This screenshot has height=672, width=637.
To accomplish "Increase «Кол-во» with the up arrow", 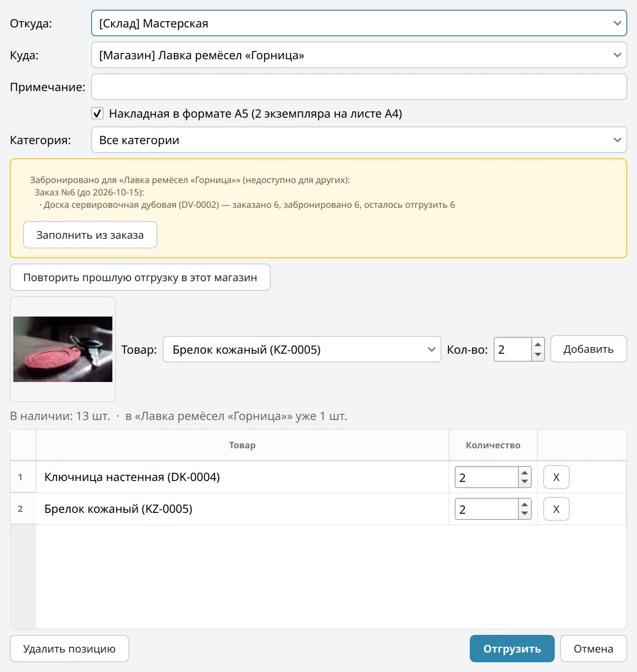I will pyautogui.click(x=538, y=344).
